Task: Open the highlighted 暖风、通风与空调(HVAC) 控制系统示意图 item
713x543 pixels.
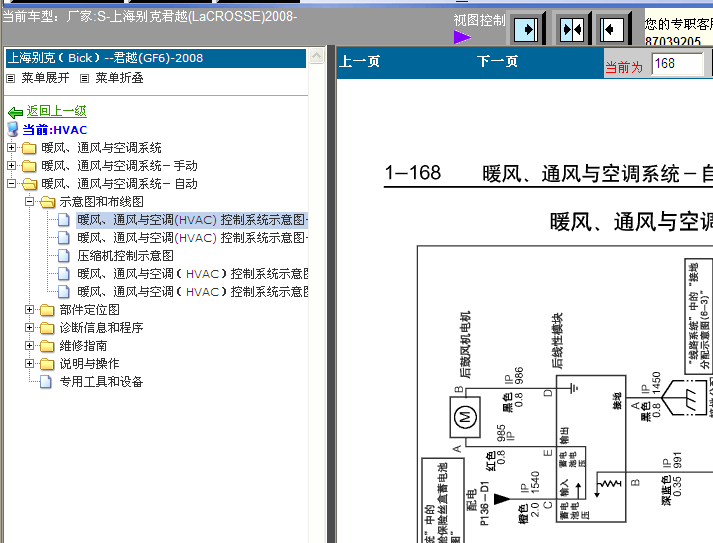Action: (x=192, y=220)
